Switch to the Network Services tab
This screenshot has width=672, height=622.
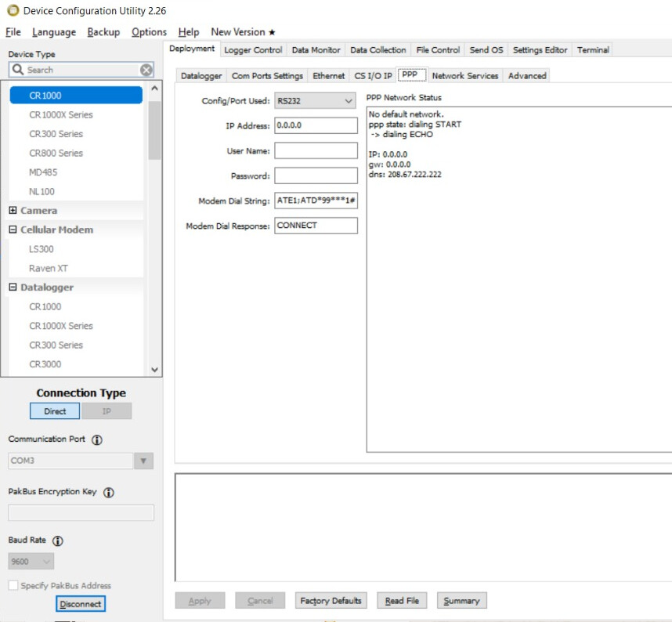tap(464, 76)
